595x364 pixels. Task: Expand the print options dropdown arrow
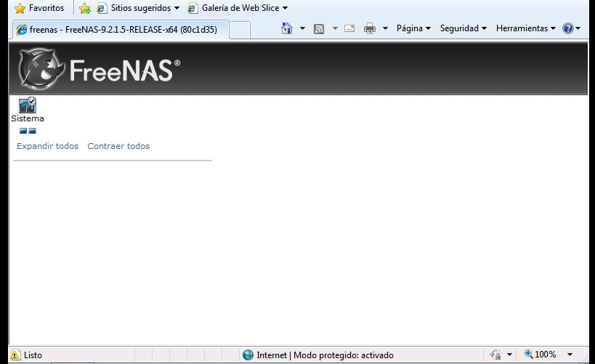pyautogui.click(x=385, y=28)
